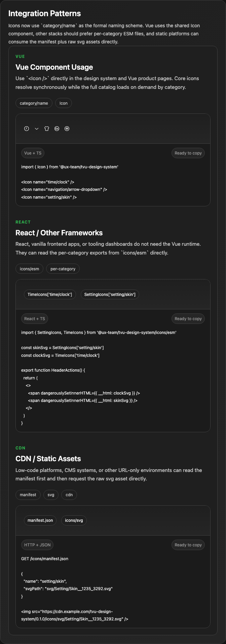Click the arrow-dropdown chevron icon

pos(37,129)
